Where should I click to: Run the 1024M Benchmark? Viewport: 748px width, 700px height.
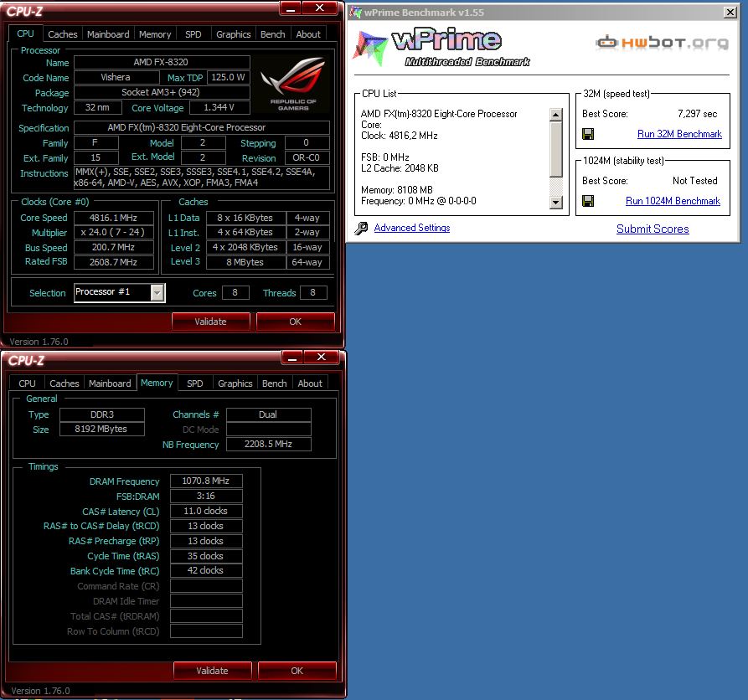click(673, 201)
